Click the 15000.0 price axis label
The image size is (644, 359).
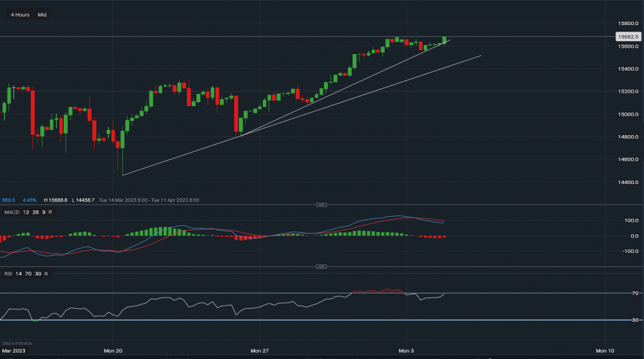pos(629,115)
